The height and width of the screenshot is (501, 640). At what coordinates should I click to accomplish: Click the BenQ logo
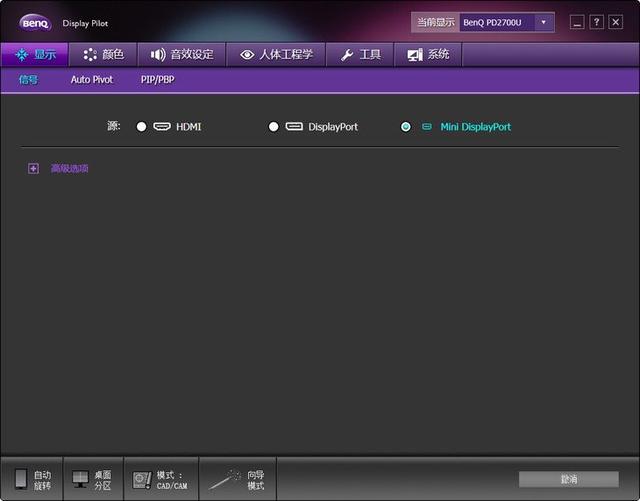35,23
